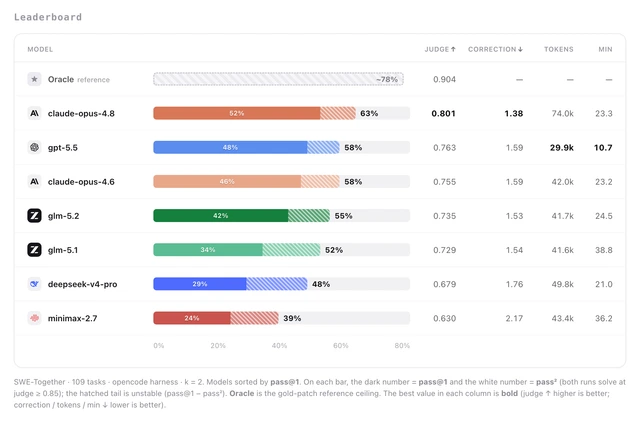Screen dimensions: 640x422
Task: Sort by the TOKENS column header
Action: [558, 49]
